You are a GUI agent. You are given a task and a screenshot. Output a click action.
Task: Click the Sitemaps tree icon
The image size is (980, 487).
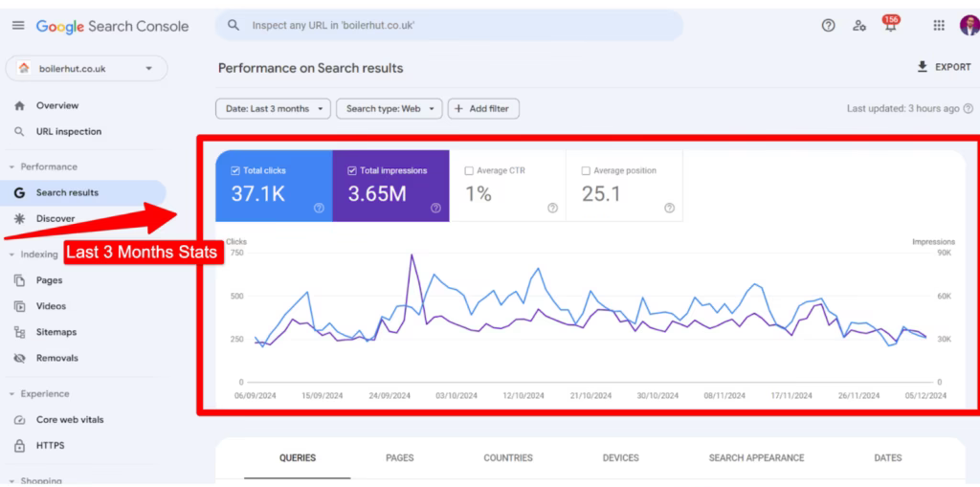[x=19, y=332]
